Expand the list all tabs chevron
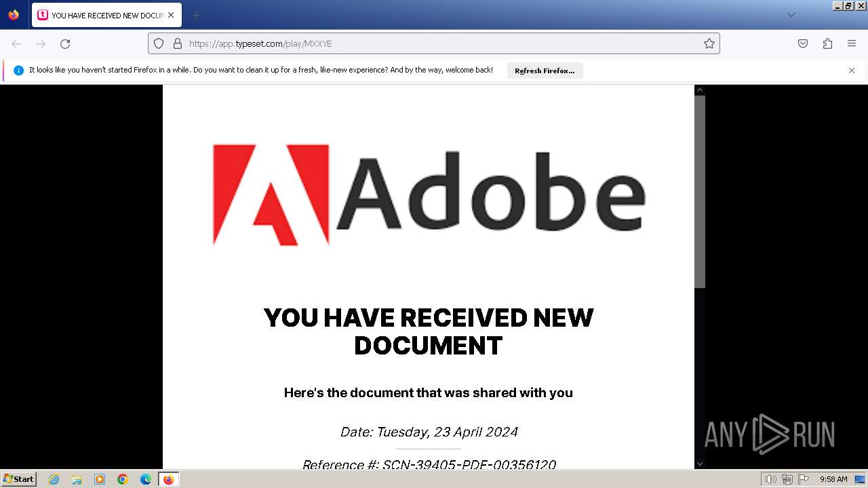Screen dimensions: 868x488 point(791,15)
